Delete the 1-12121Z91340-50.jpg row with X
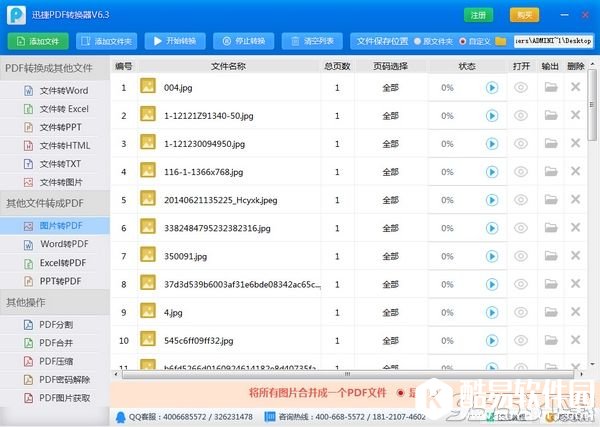Image resolution: width=600 pixels, height=427 pixels. click(x=576, y=115)
